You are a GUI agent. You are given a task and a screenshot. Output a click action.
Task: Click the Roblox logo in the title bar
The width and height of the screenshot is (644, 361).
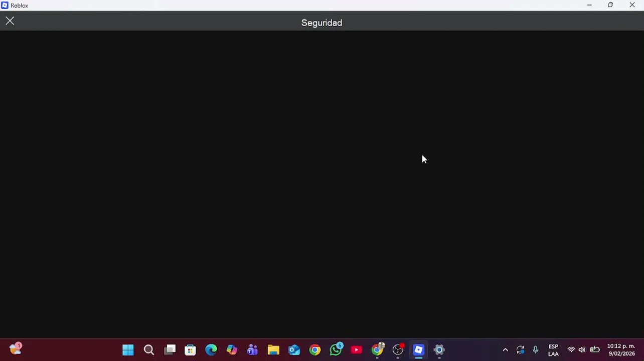[5, 6]
